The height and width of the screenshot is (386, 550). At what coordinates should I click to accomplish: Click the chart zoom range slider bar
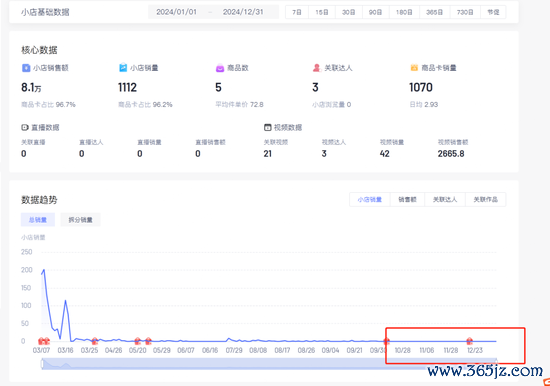tap(269, 364)
